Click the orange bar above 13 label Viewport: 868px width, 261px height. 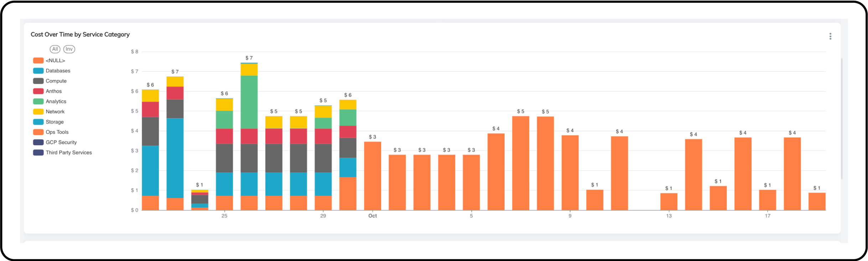[x=669, y=202]
